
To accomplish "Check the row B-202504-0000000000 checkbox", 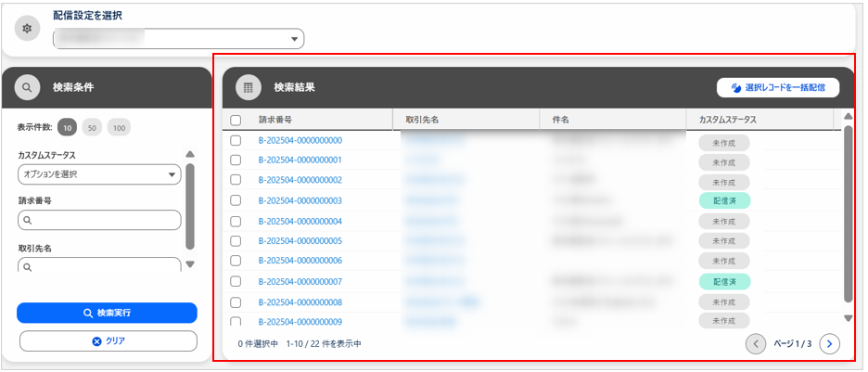I will (x=236, y=141).
